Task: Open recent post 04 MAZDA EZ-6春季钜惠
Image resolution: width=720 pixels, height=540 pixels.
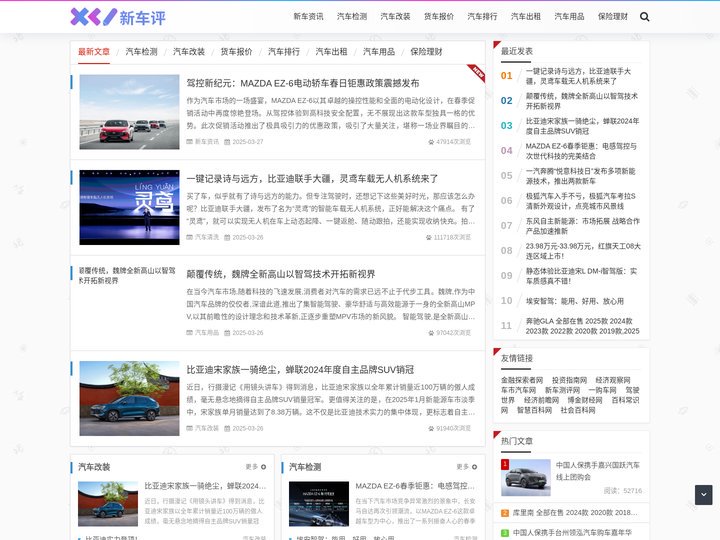Action: tap(581, 151)
